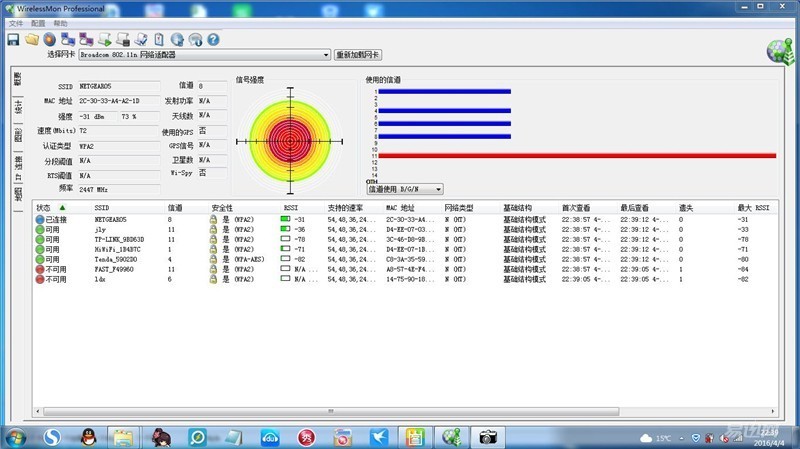Image resolution: width=800 pixels, height=449 pixels.
Task: Select the TP-LINK_98D63D network row
Action: click(x=119, y=239)
